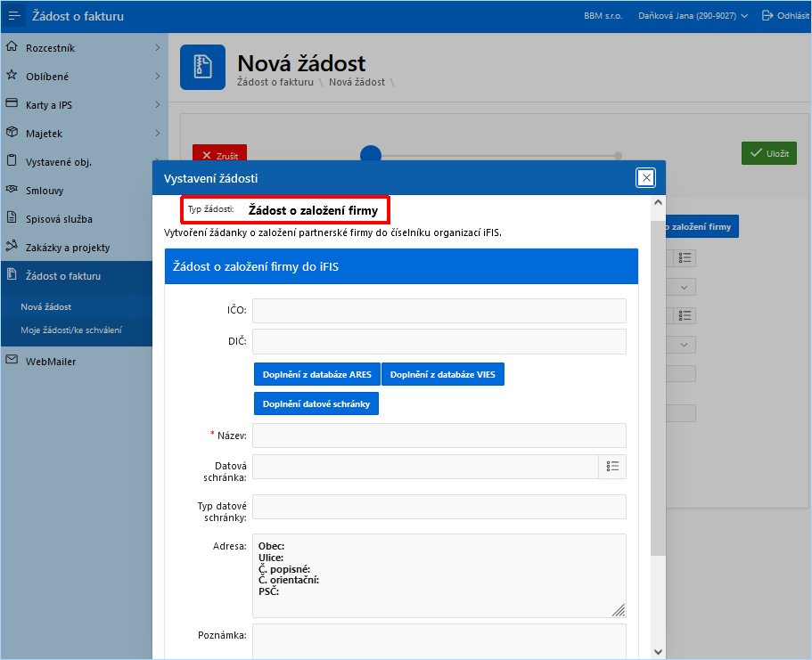Image resolution: width=812 pixels, height=660 pixels.
Task: Expand the Rozcestník submenu chevron
Action: coord(158,47)
